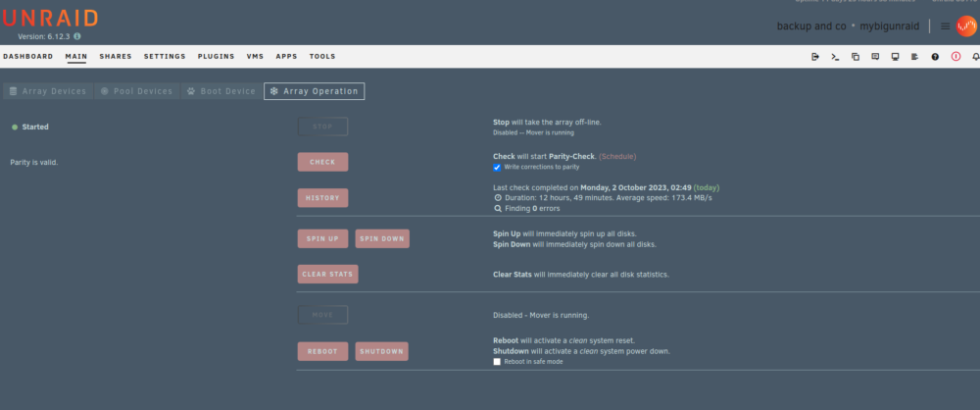Click the disabled STOP button
Viewport: 980px width, 410px height.
(x=322, y=127)
